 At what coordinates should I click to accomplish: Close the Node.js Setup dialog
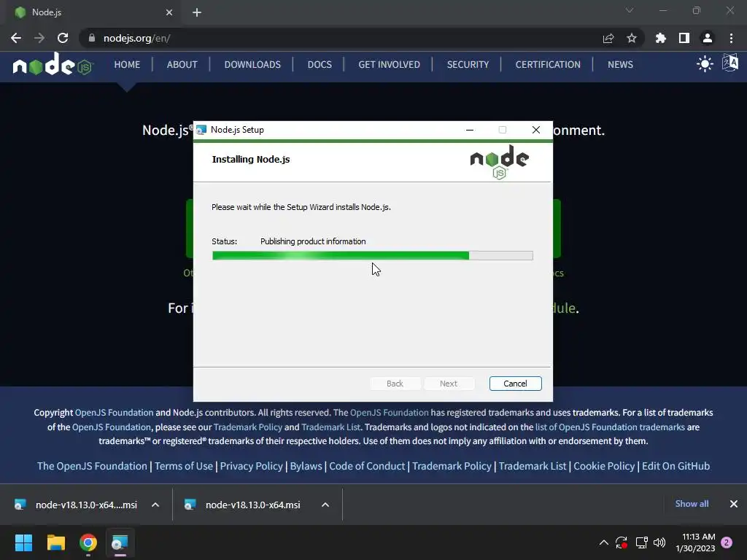pyautogui.click(x=536, y=130)
